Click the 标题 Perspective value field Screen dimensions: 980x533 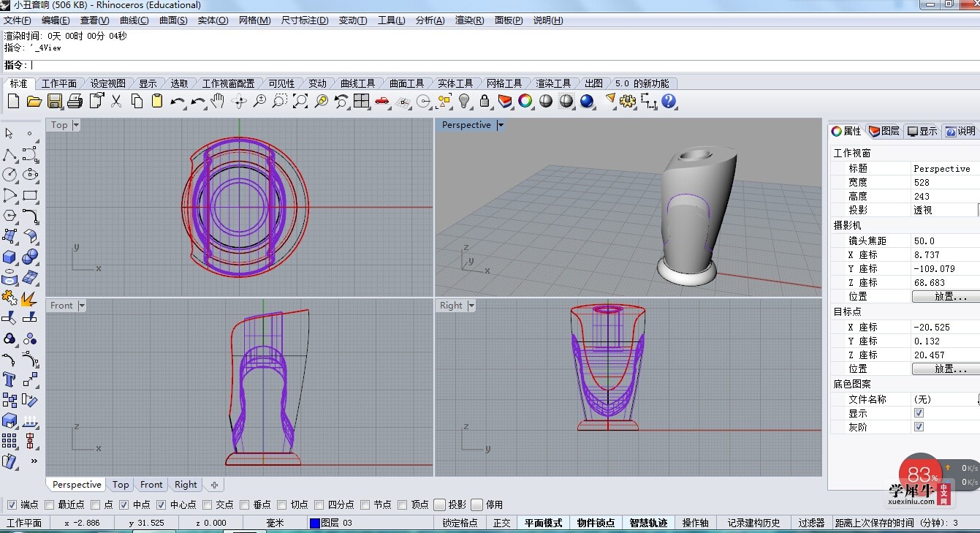coord(944,168)
